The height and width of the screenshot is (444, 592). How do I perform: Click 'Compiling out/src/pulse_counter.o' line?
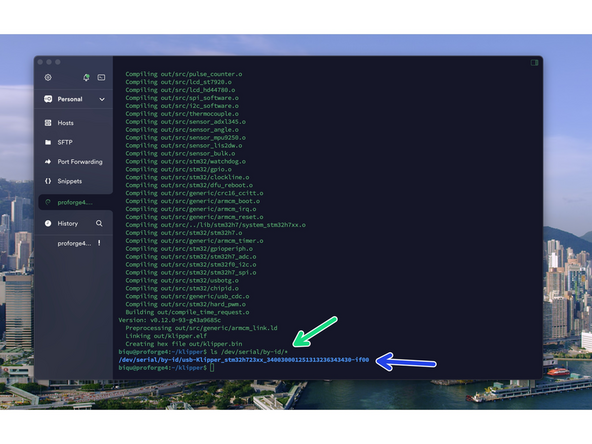184,74
